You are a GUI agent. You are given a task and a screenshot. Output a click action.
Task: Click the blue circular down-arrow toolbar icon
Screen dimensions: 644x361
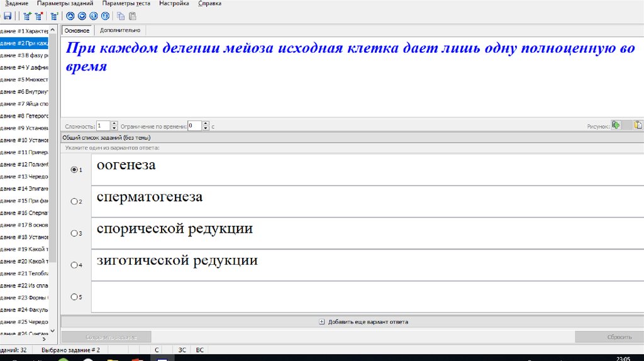coord(82,16)
